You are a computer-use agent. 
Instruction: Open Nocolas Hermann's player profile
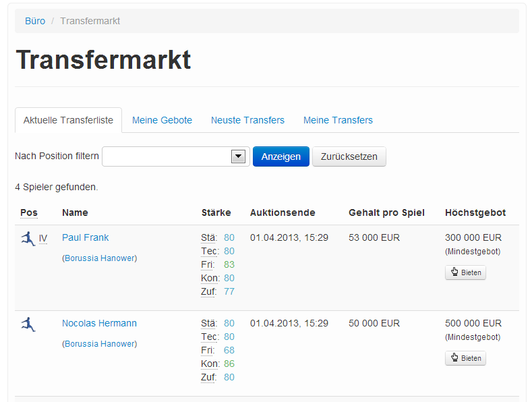[x=99, y=323]
